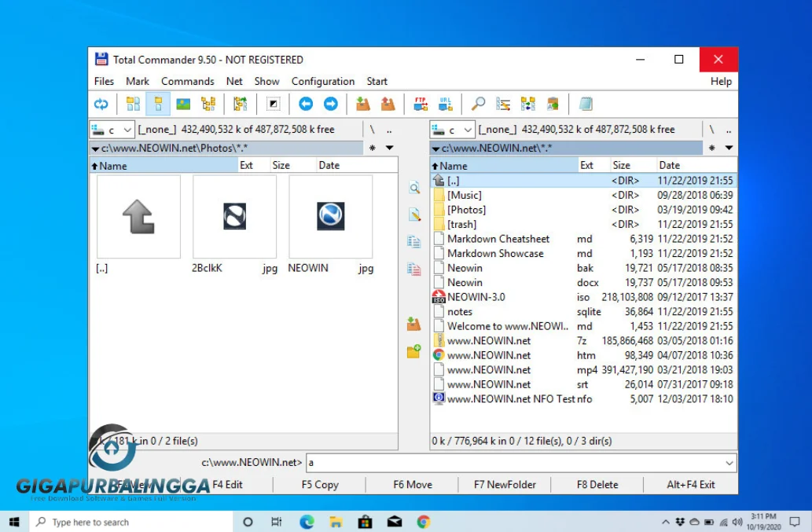
Task: Open the Configuration menu
Action: (322, 81)
